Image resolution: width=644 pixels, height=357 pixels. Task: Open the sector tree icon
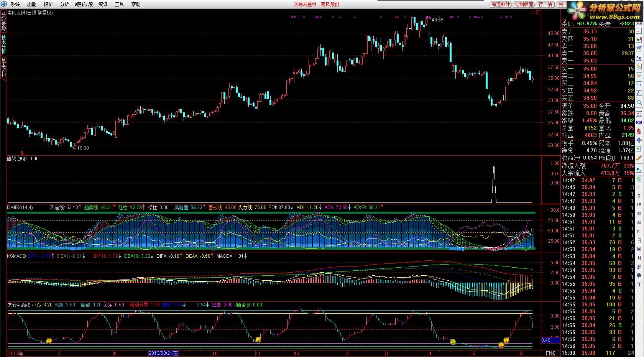639,66
